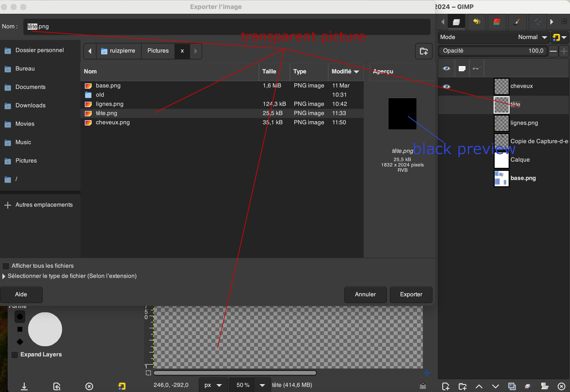Click the create folder icon in dialog
Image resolution: width=570 pixels, height=392 pixels.
tap(424, 51)
